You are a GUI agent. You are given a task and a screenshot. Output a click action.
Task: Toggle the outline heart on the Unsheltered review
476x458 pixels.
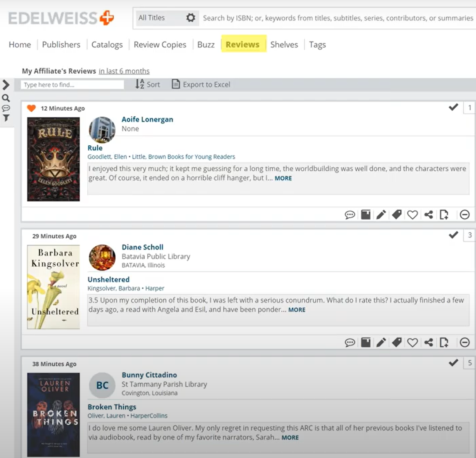(412, 342)
